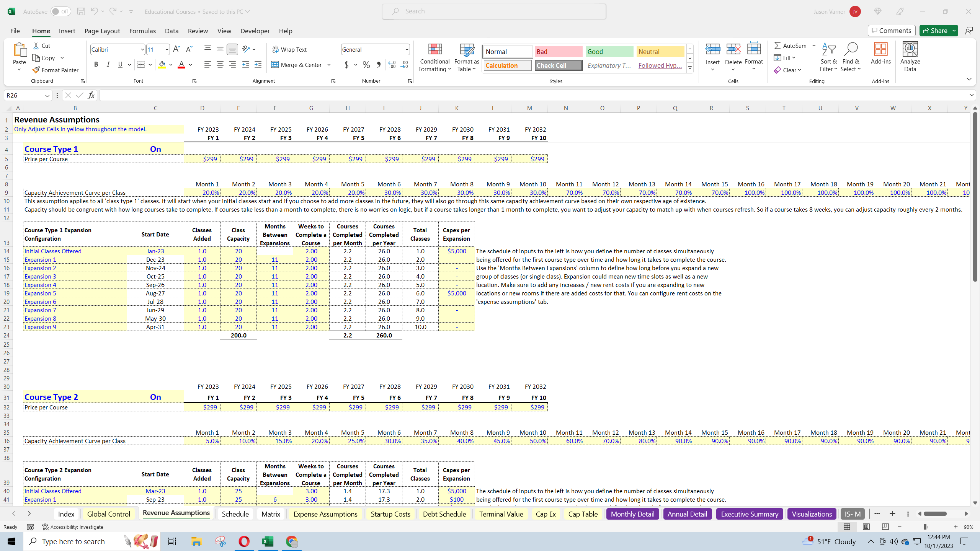The image size is (980, 551).
Task: Open Format as Table menu
Action: [467, 57]
